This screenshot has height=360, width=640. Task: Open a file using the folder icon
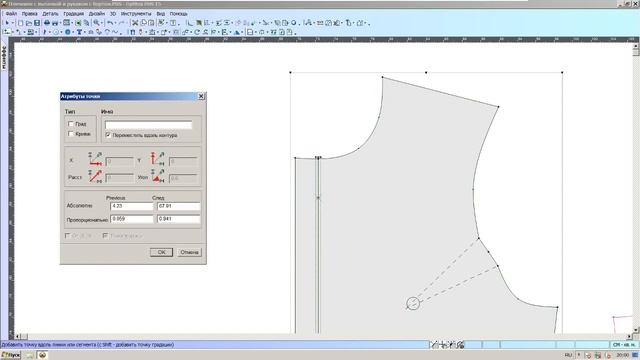coord(29,23)
